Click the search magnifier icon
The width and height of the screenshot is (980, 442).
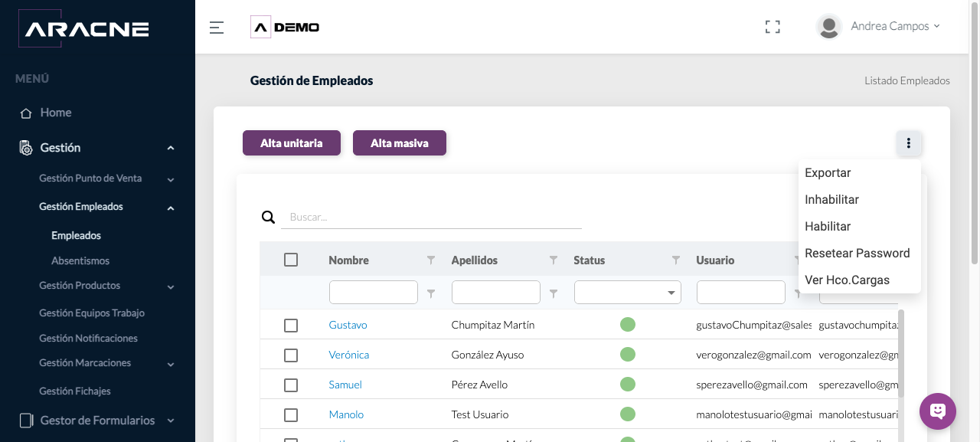268,218
